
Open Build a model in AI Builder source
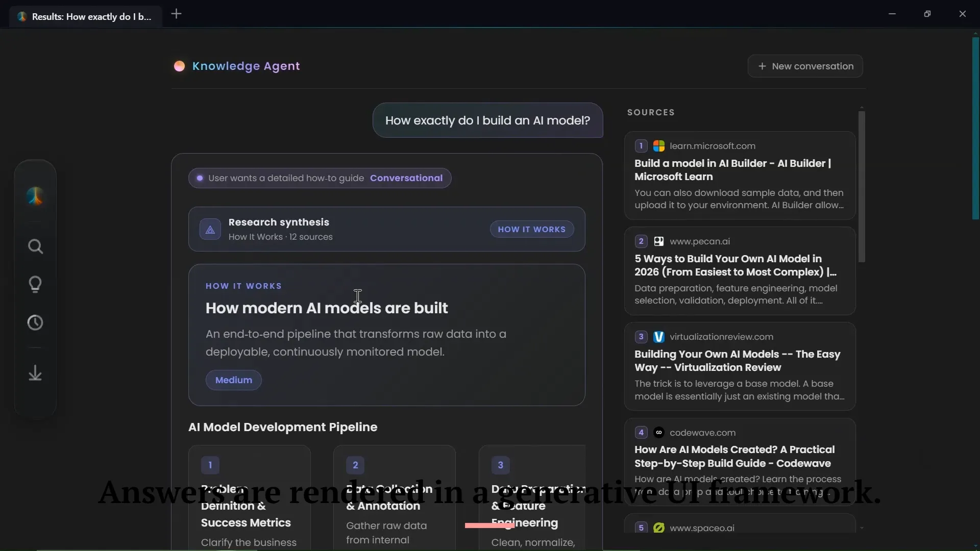click(740, 176)
